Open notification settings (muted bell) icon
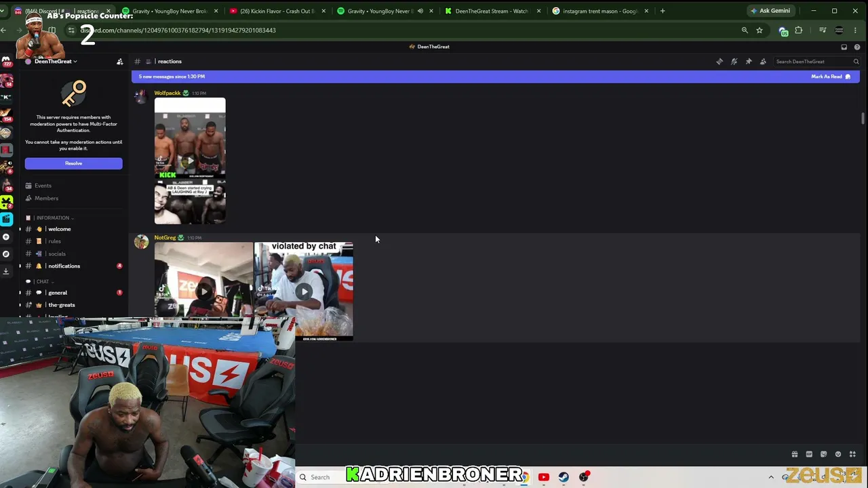 pyautogui.click(x=734, y=62)
